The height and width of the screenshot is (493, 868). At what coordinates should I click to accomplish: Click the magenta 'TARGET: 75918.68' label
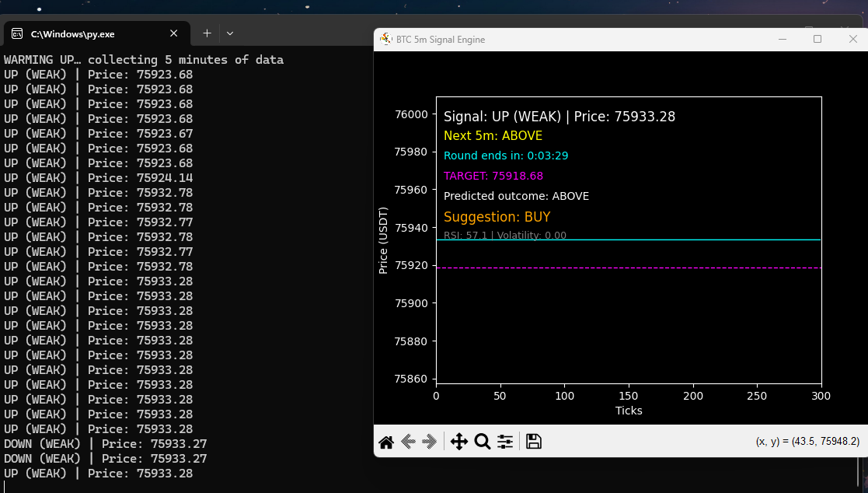(493, 176)
